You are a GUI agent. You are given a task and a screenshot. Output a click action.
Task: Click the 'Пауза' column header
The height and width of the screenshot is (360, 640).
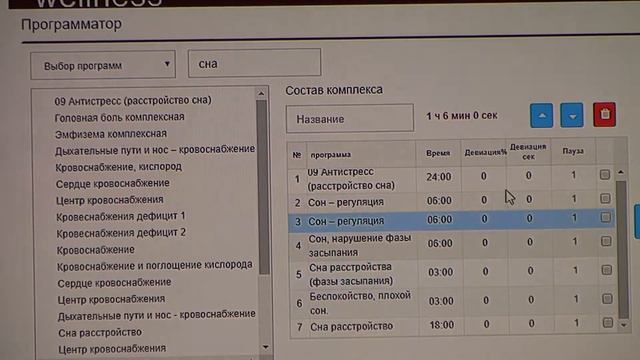click(x=573, y=151)
